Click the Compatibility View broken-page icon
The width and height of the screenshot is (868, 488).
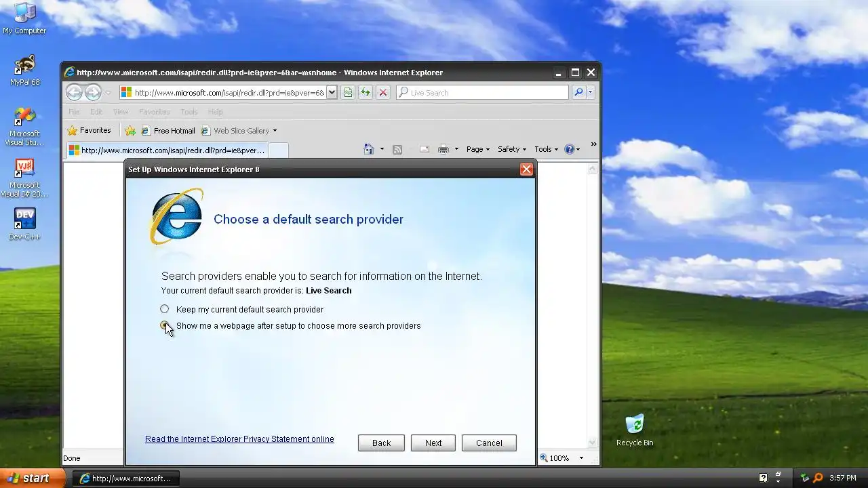[348, 93]
